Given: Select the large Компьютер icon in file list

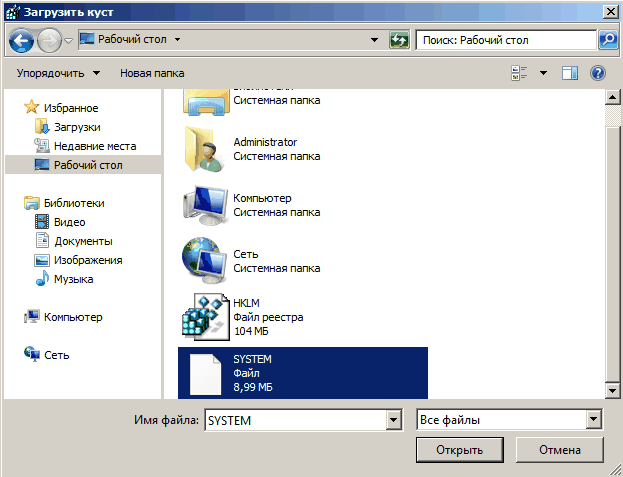Looking at the screenshot, I should (x=206, y=205).
